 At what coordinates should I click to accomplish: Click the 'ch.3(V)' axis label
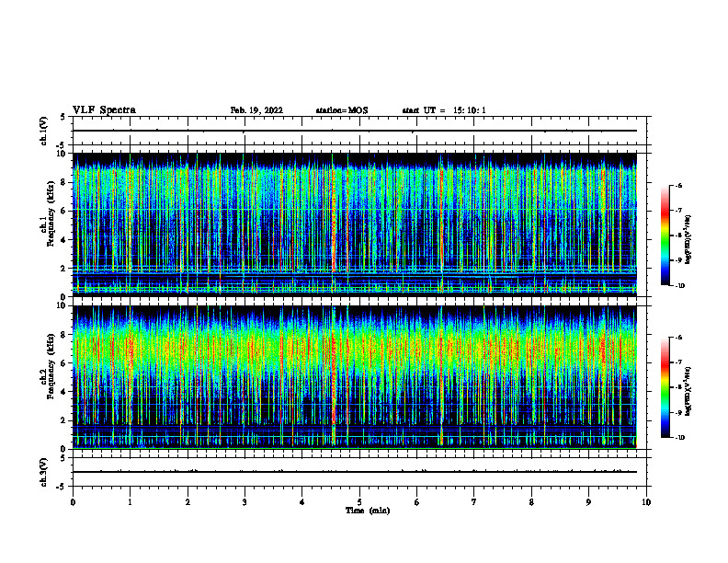click(x=44, y=472)
